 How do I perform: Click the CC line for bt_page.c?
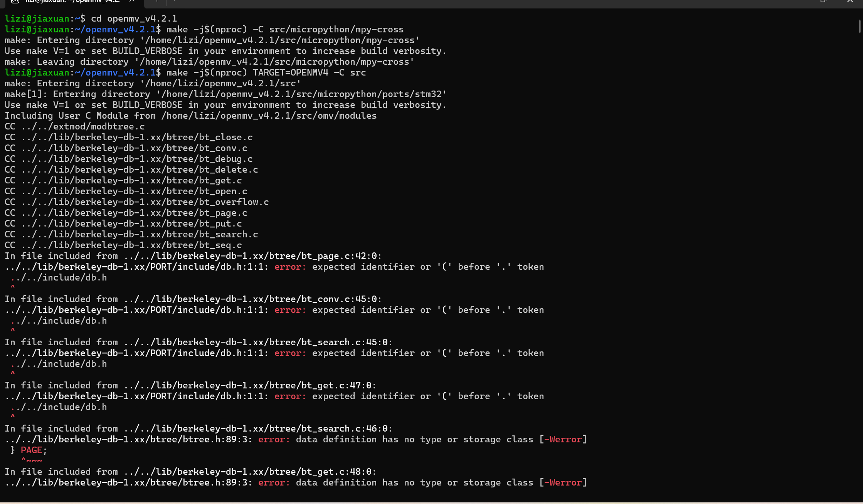tap(126, 213)
